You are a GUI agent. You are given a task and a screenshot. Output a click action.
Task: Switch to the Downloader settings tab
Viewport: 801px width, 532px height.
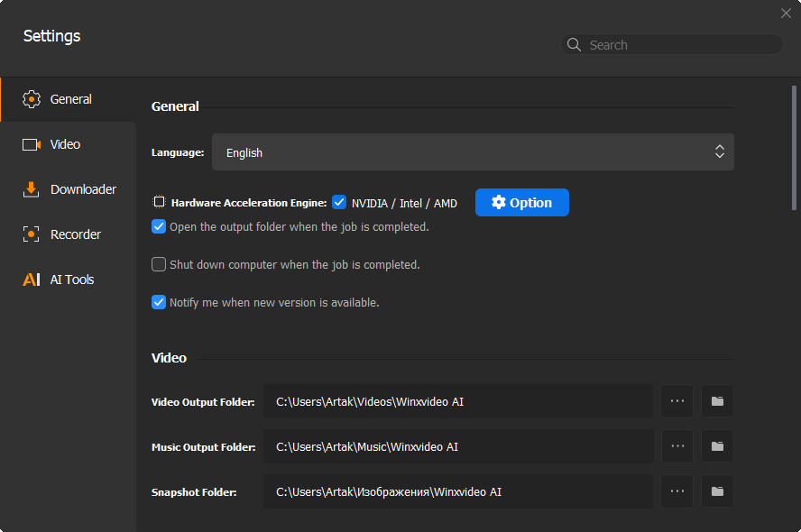(82, 189)
